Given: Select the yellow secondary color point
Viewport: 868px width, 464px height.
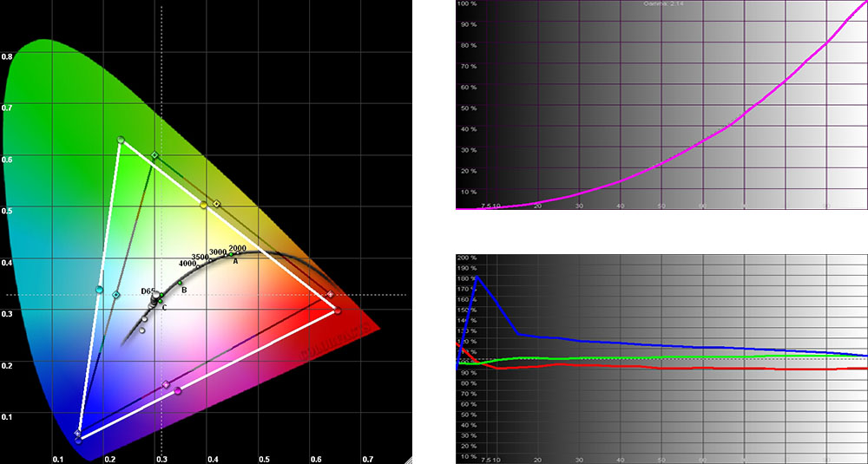Looking at the screenshot, I should 204,206.
